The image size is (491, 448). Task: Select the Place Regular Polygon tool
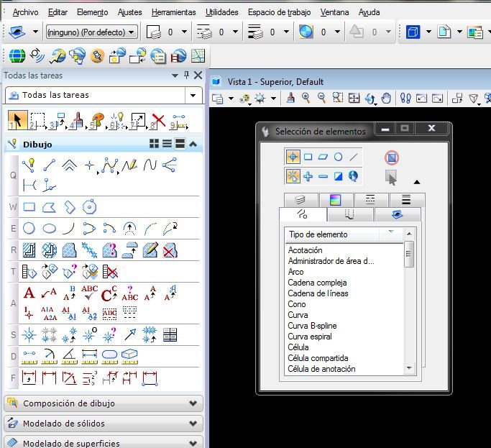(x=89, y=207)
